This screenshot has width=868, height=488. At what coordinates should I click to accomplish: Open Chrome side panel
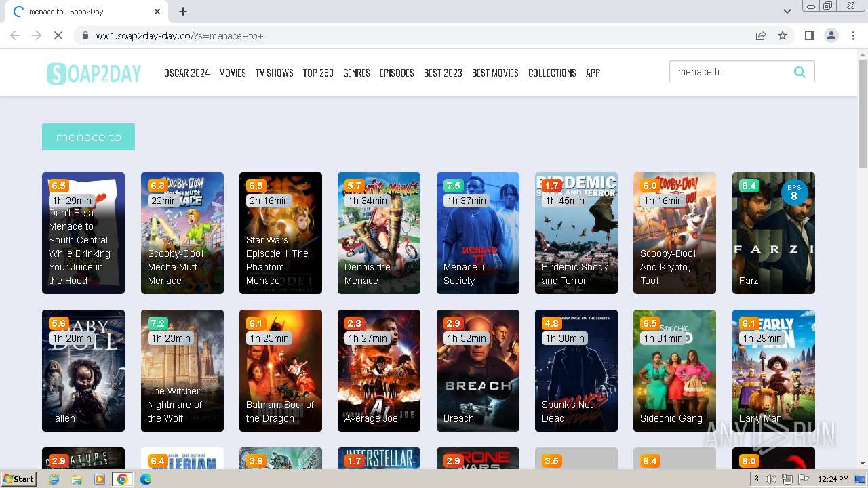809,35
